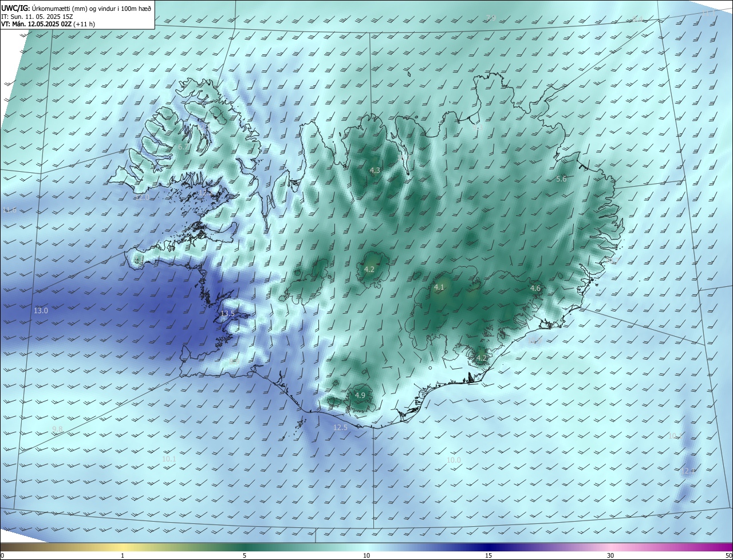Click the 4.6 value label in the east

[535, 289]
